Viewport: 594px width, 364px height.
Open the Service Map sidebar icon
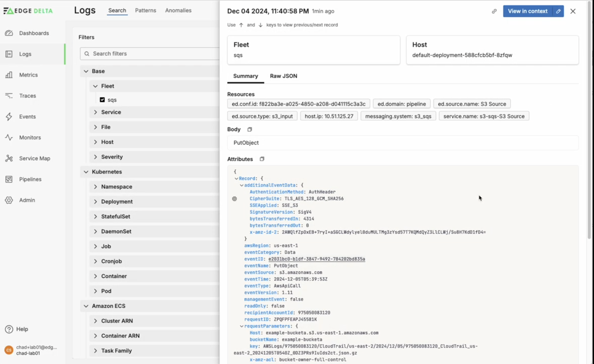(9, 159)
